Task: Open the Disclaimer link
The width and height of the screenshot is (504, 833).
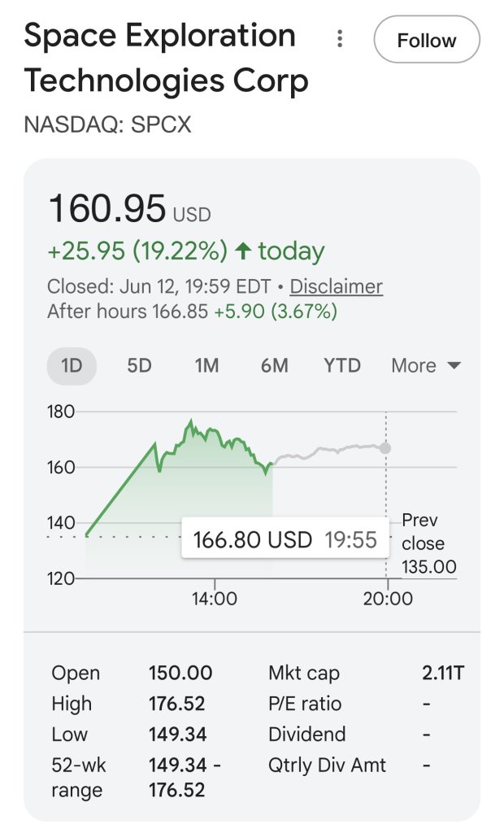Action: point(337,286)
